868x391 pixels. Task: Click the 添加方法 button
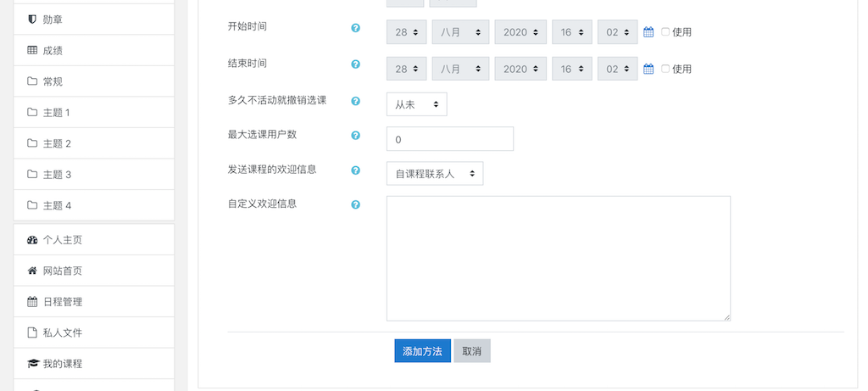(x=422, y=351)
